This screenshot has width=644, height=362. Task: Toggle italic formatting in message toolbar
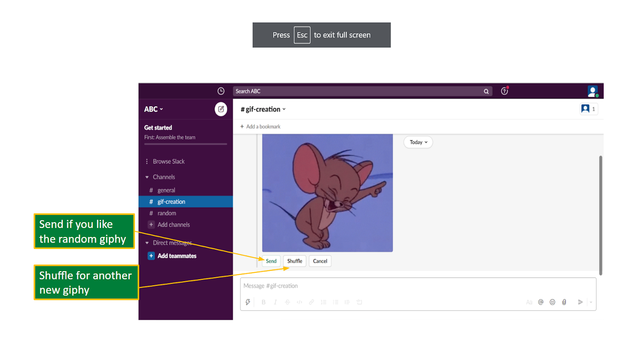click(275, 302)
